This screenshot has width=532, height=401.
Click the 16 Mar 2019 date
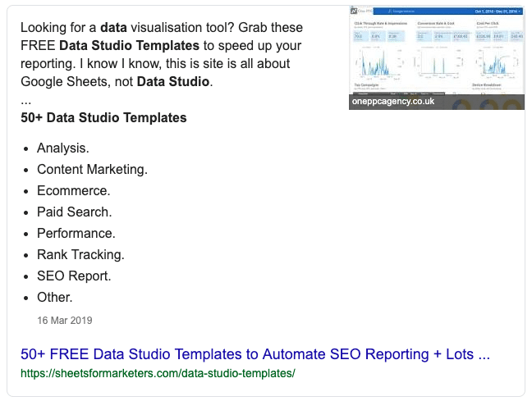[65, 320]
